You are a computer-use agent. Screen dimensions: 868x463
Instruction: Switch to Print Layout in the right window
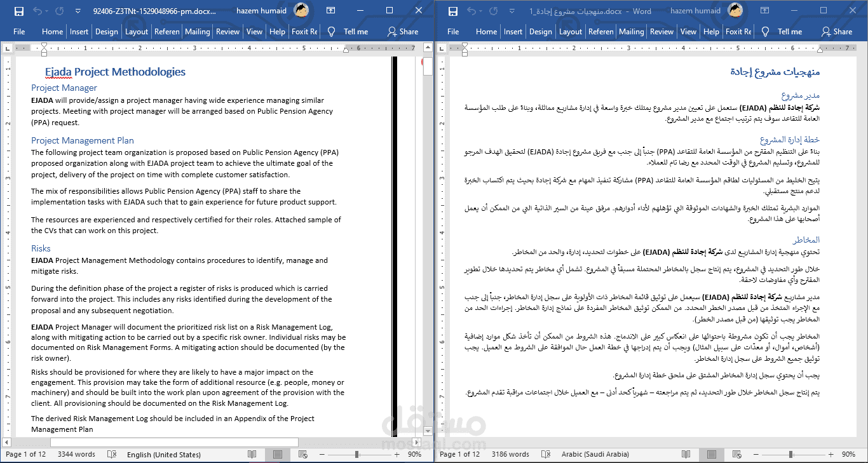(x=712, y=454)
